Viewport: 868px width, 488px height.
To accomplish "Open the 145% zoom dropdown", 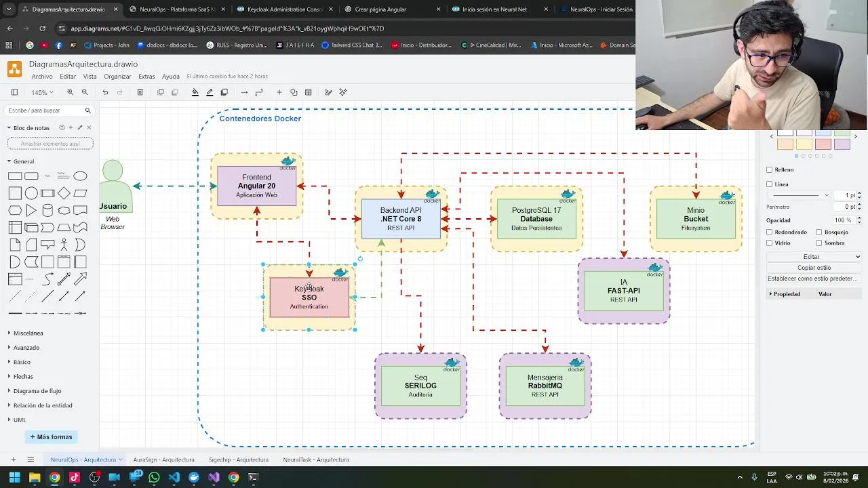I will coord(41,92).
